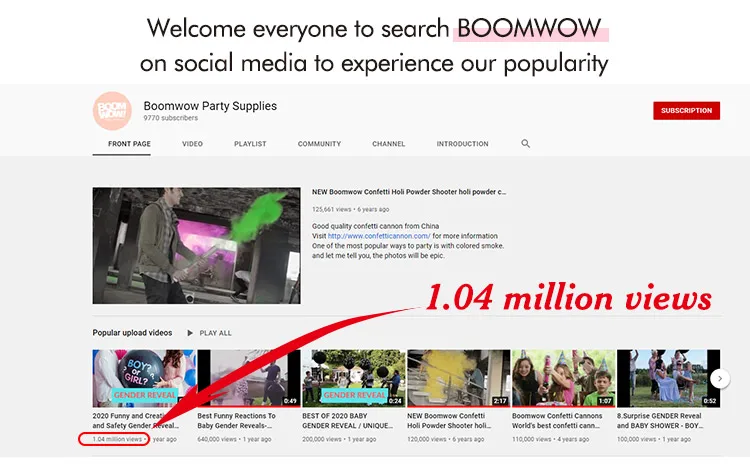The width and height of the screenshot is (750, 472).
Task: Click '125,661 views • 6 years ago' text
Action: pos(351,209)
